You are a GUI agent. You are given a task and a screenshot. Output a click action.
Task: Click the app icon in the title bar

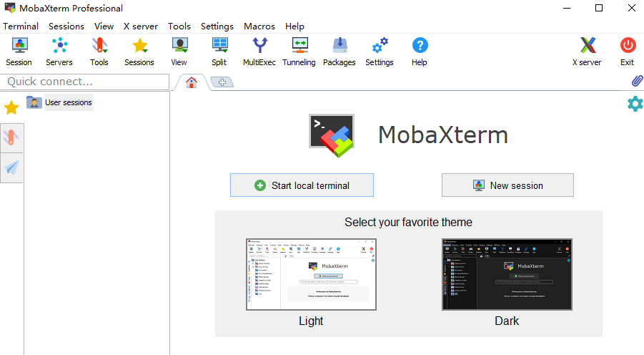pos(10,8)
